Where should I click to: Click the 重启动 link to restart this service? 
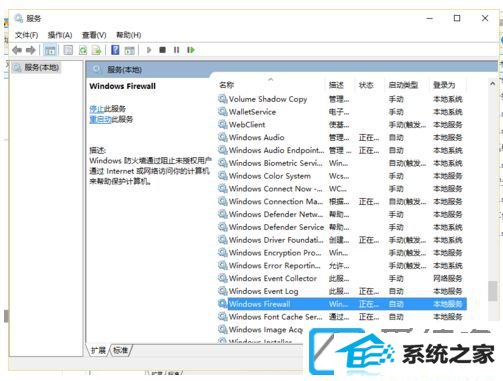[100, 119]
